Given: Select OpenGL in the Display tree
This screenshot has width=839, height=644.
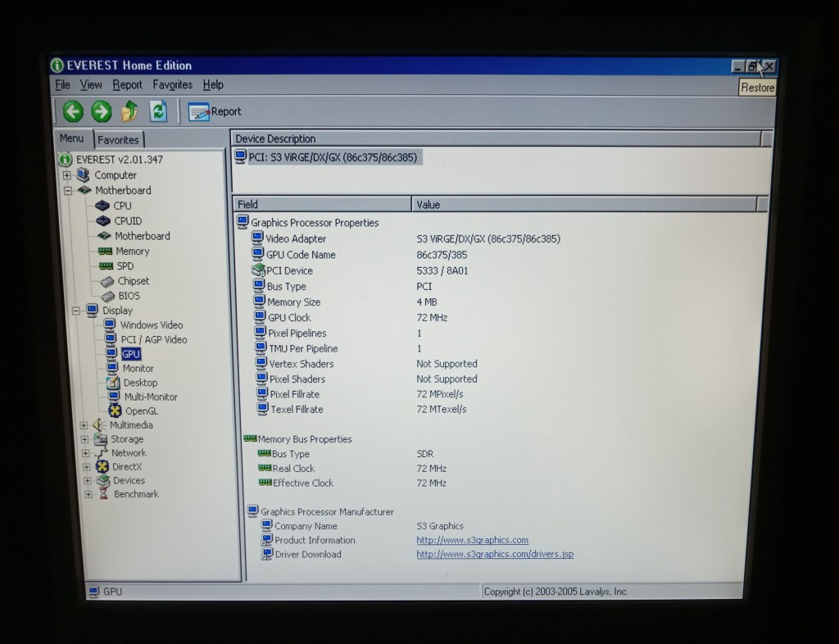Looking at the screenshot, I should click(x=141, y=411).
